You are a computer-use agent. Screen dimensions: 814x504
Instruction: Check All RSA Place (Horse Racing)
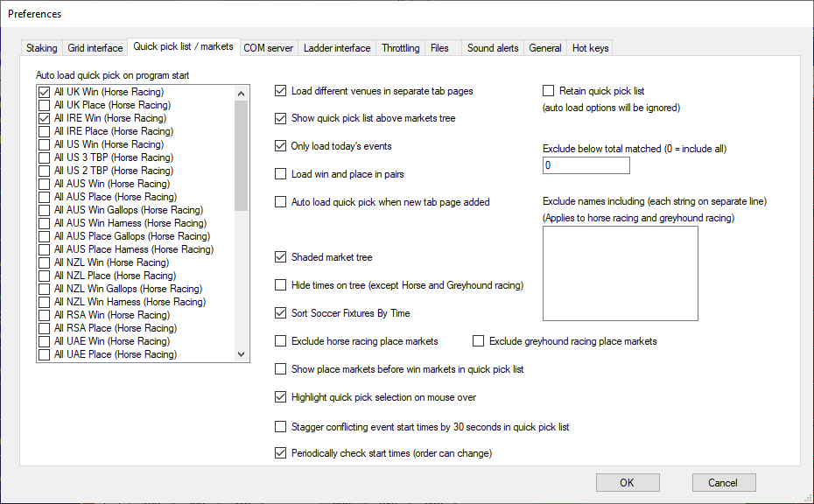(x=44, y=328)
